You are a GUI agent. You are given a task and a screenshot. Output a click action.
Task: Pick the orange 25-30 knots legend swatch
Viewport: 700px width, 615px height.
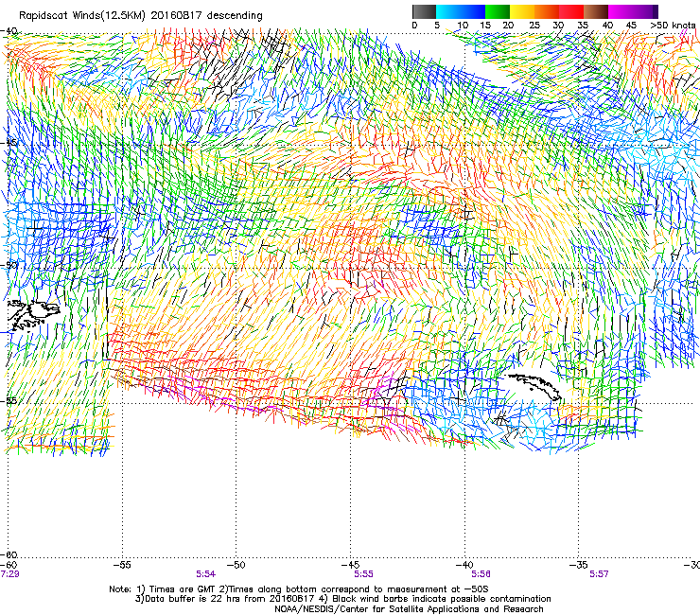[547, 11]
